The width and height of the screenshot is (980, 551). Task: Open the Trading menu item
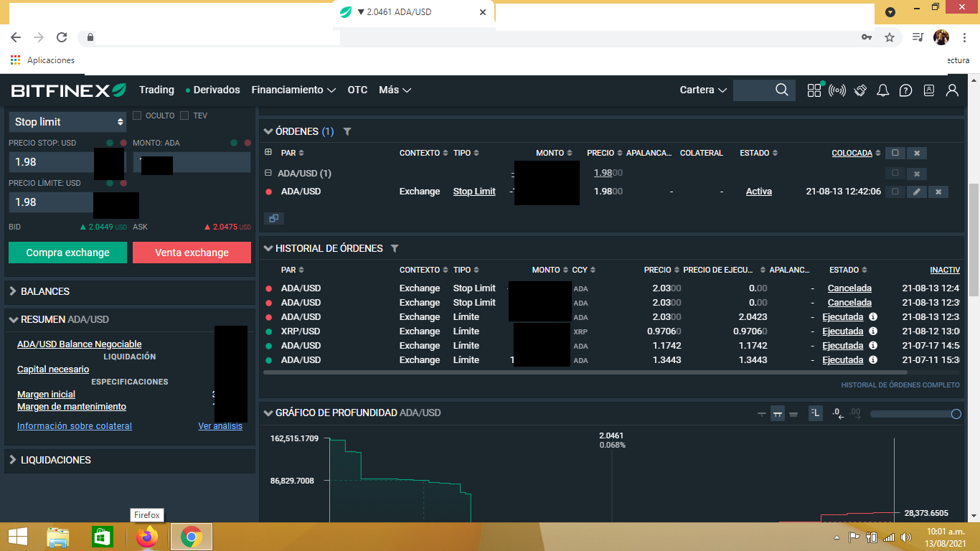click(x=156, y=90)
